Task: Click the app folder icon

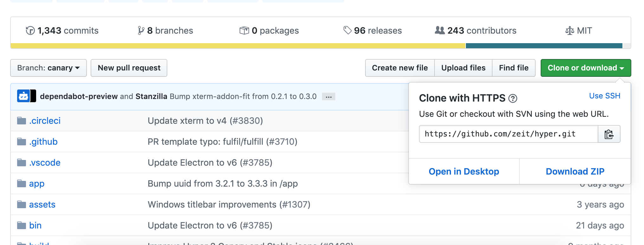Action: pos(22,183)
